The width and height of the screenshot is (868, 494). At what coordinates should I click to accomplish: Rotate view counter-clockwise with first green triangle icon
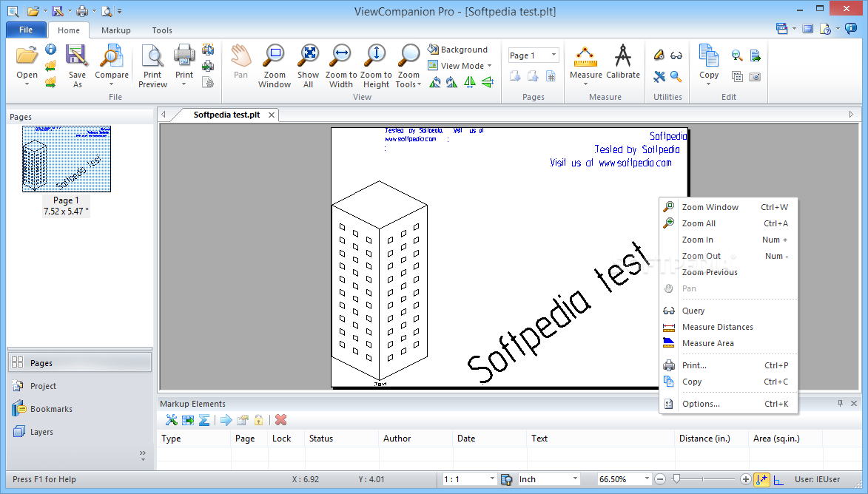tap(435, 82)
